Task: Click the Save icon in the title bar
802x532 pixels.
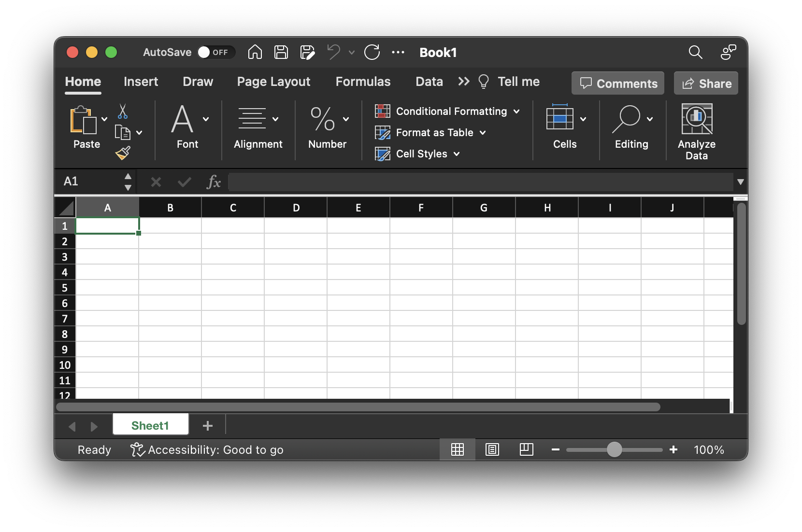Action: 281,52
